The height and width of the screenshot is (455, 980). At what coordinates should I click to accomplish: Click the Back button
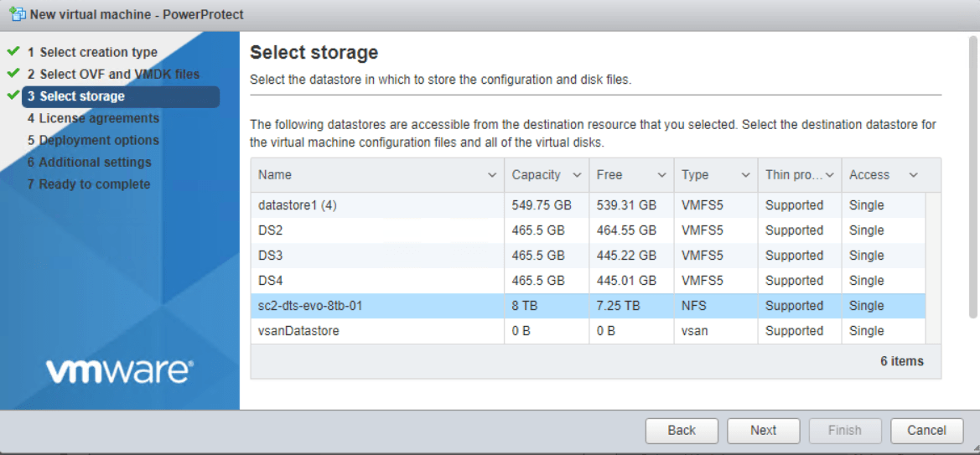tap(682, 430)
